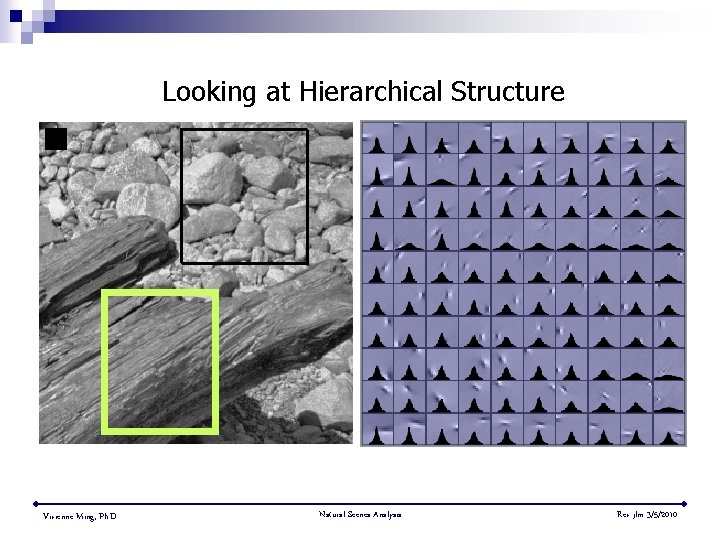Click the small solid black square on photo
720x540 pixels.
coord(56,139)
